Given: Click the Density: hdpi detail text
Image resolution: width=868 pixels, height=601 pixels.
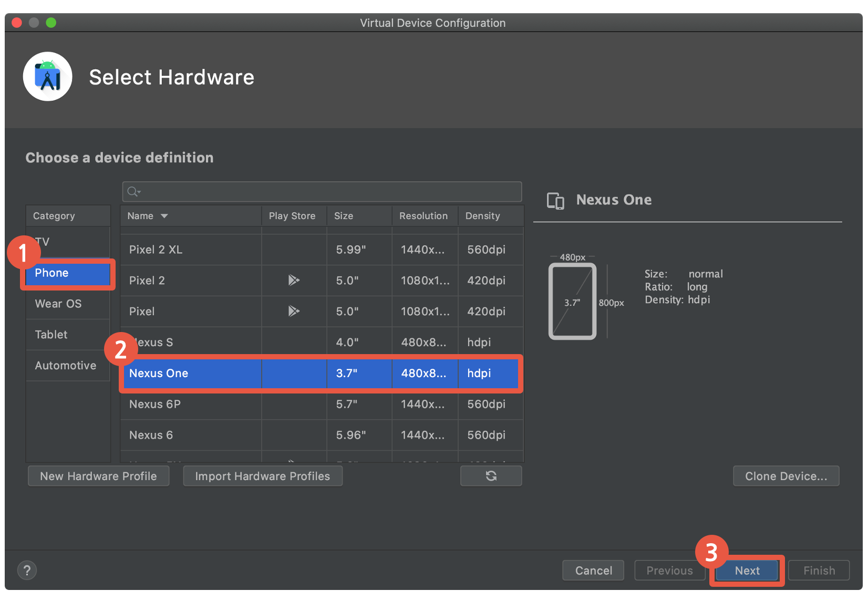Looking at the screenshot, I should 677,300.
